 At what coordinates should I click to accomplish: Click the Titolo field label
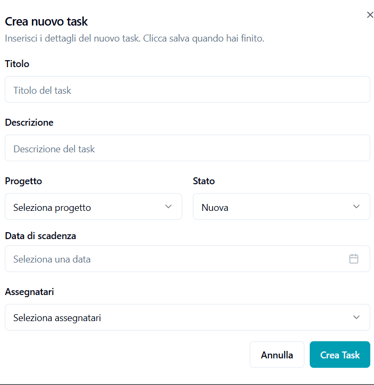pyautogui.click(x=17, y=64)
